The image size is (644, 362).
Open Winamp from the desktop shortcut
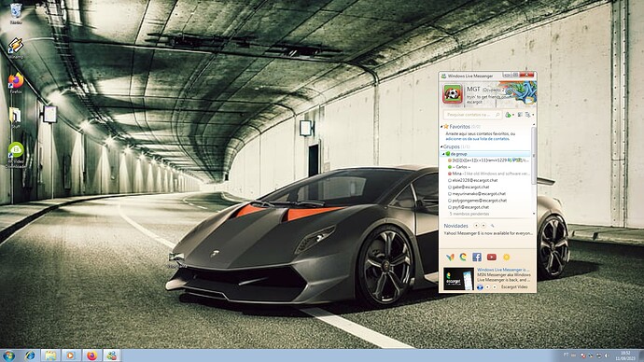click(16, 48)
